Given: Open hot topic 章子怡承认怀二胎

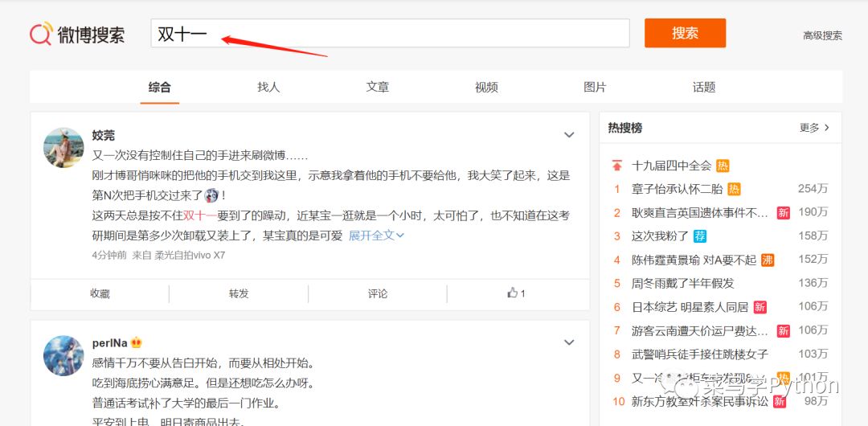Looking at the screenshot, I should click(677, 189).
